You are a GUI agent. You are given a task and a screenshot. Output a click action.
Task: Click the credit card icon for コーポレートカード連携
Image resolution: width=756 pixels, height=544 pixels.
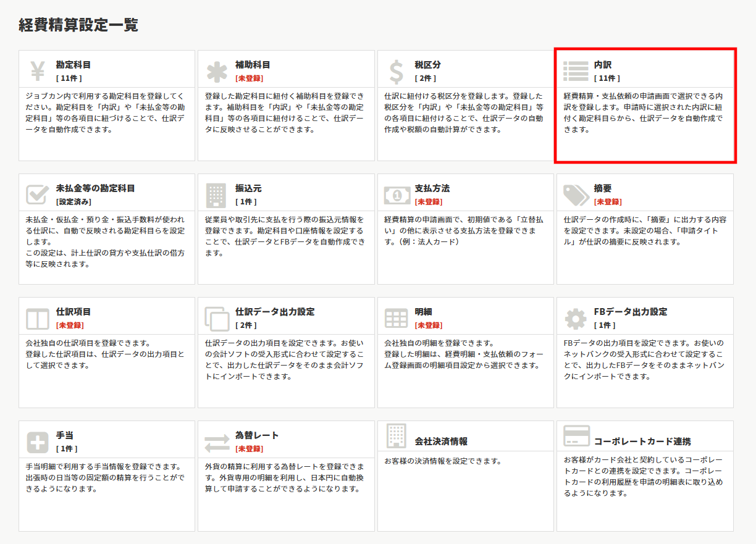(x=576, y=436)
